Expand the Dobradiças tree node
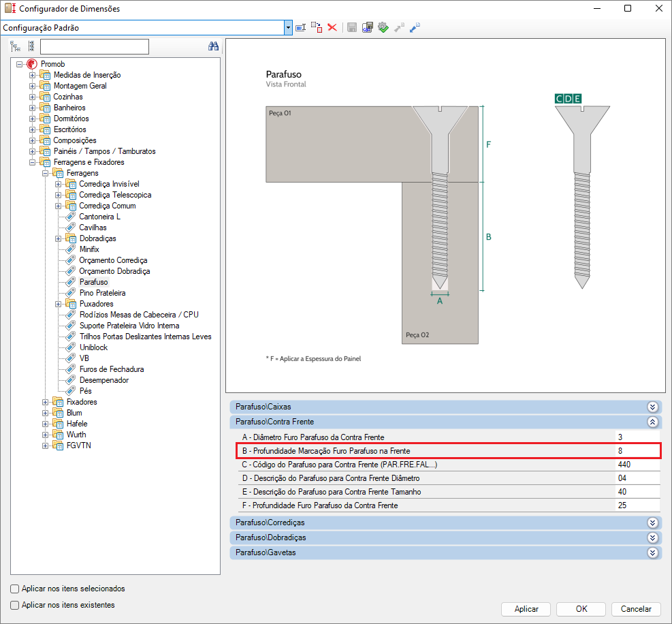672x624 pixels. (59, 238)
